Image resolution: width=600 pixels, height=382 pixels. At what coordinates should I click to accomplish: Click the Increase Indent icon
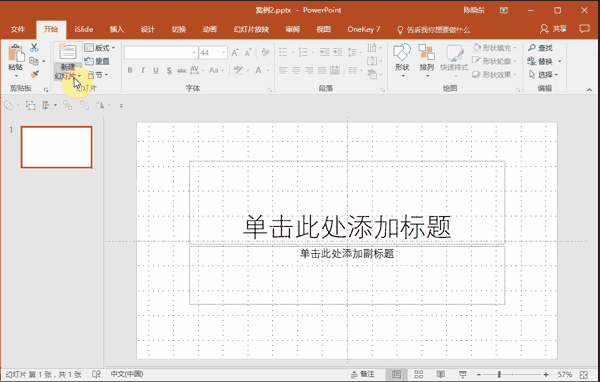338,52
